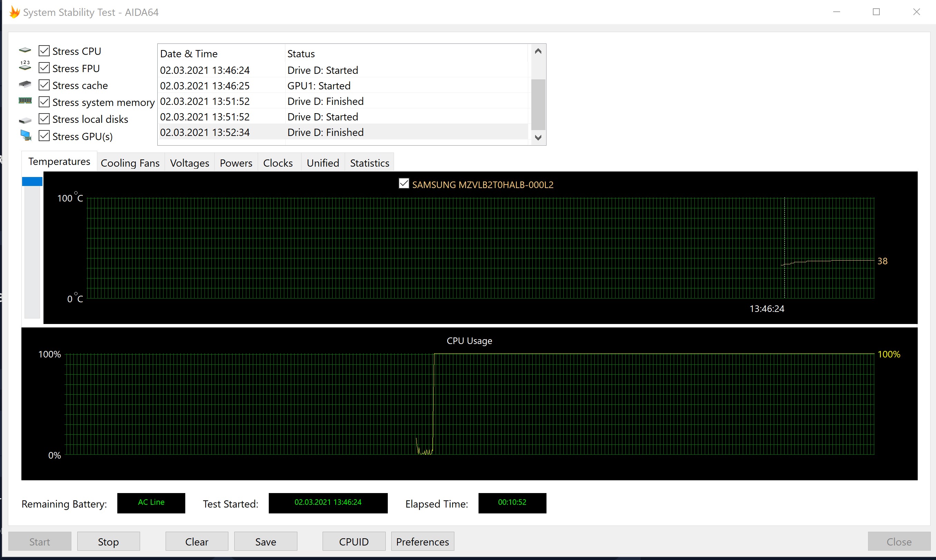Click the 123 FPU icon beside Stress FPU
Viewport: 936px width, 560px height.
[x=25, y=66]
